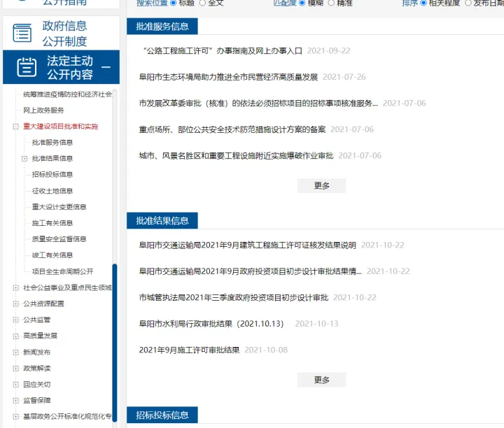This screenshot has width=504, height=428.
Task: Select 高质量发展 in the tree
Action: coord(40,336)
